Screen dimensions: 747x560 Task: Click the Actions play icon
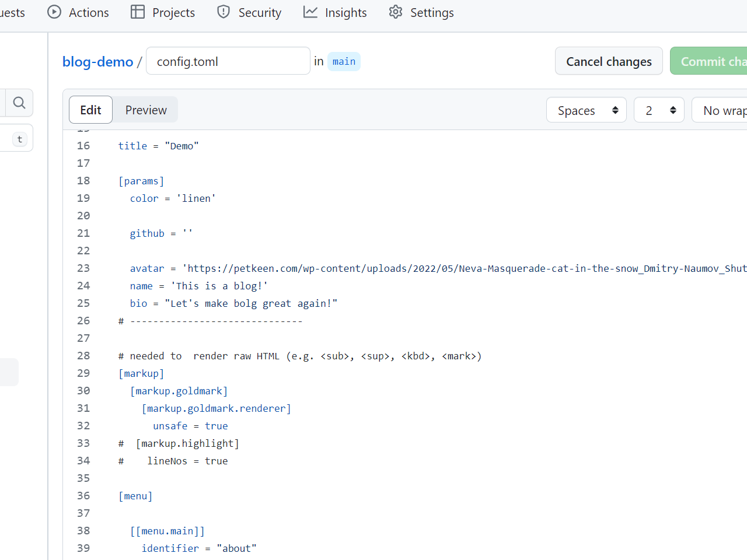[54, 12]
